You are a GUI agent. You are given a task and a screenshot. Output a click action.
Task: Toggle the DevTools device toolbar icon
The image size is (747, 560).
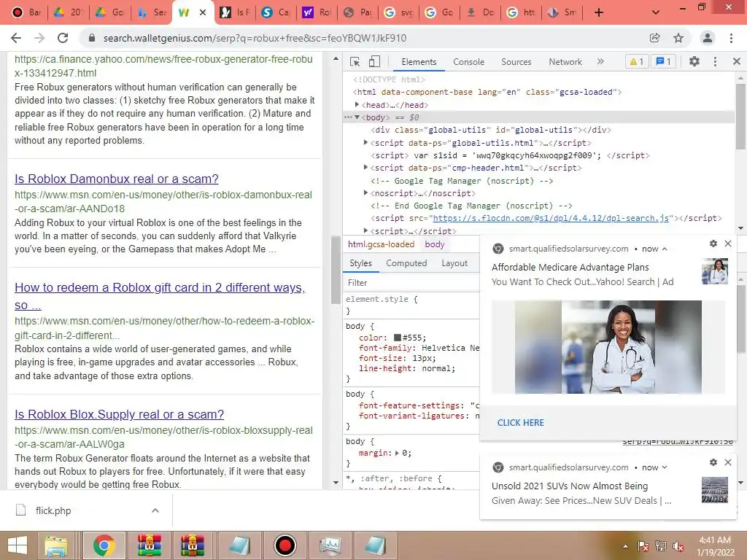[374, 61]
